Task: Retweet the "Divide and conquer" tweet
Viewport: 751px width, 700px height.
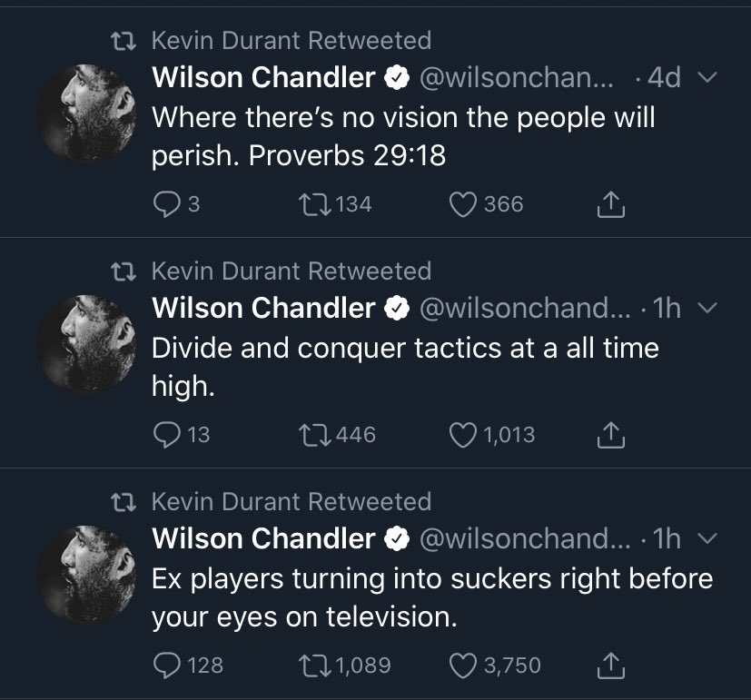Action: click(x=312, y=434)
